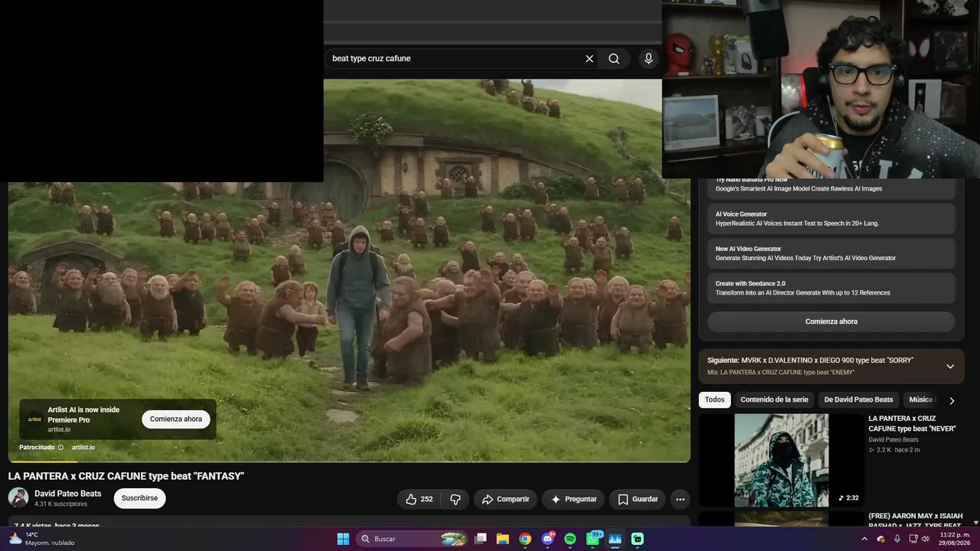Screen dimensions: 980x551
Task: Subscribe via the Suscribirse button
Action: [x=139, y=498]
